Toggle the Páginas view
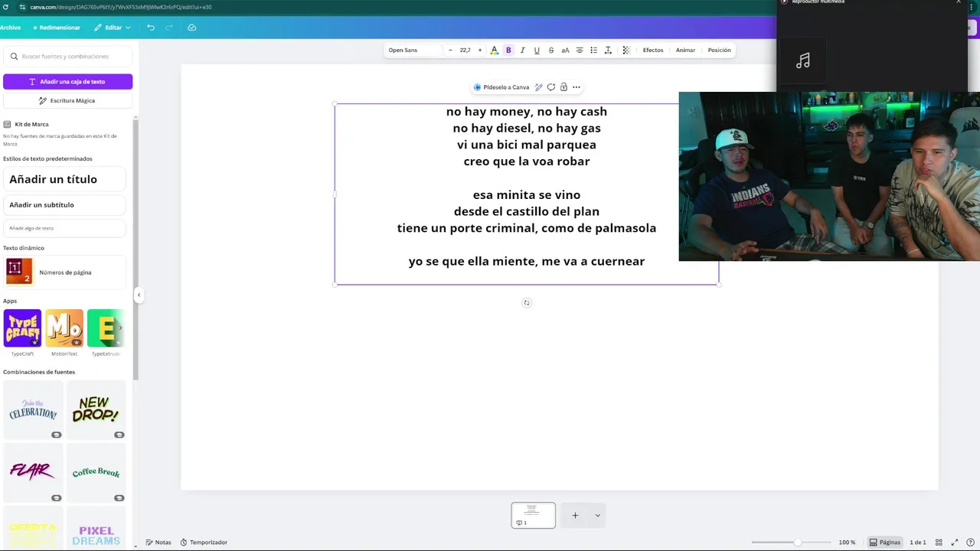 coord(884,543)
